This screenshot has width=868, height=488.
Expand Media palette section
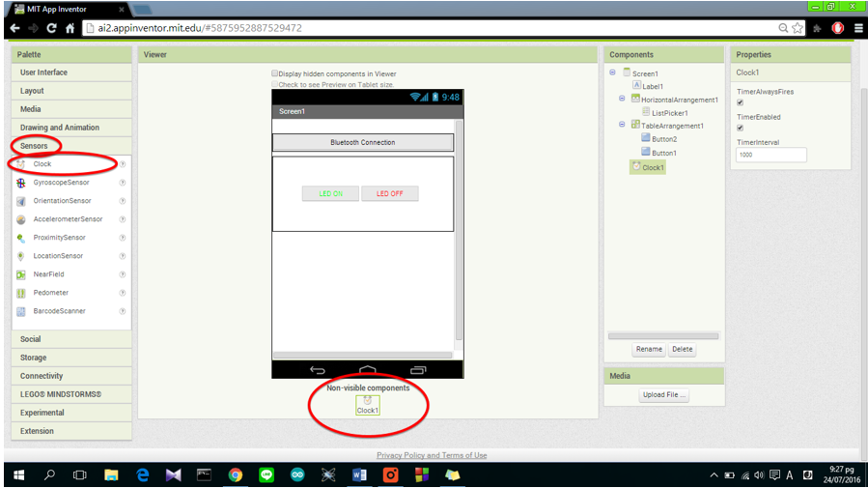[71, 109]
